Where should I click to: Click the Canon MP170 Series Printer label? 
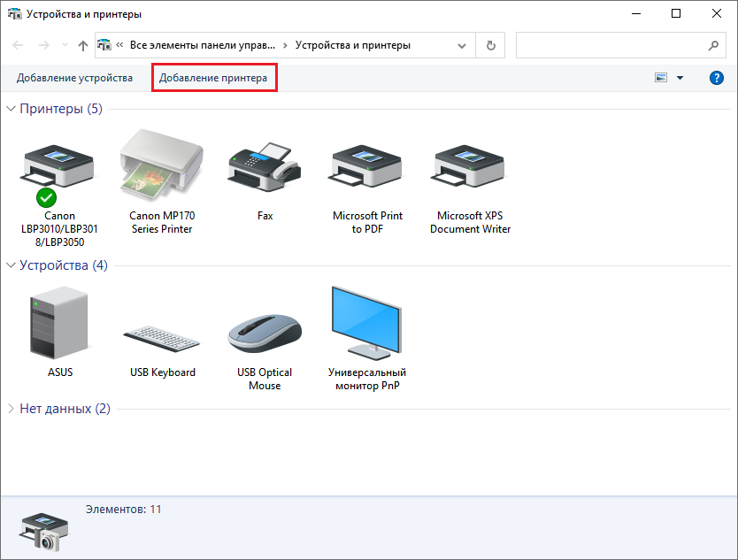pos(162,222)
